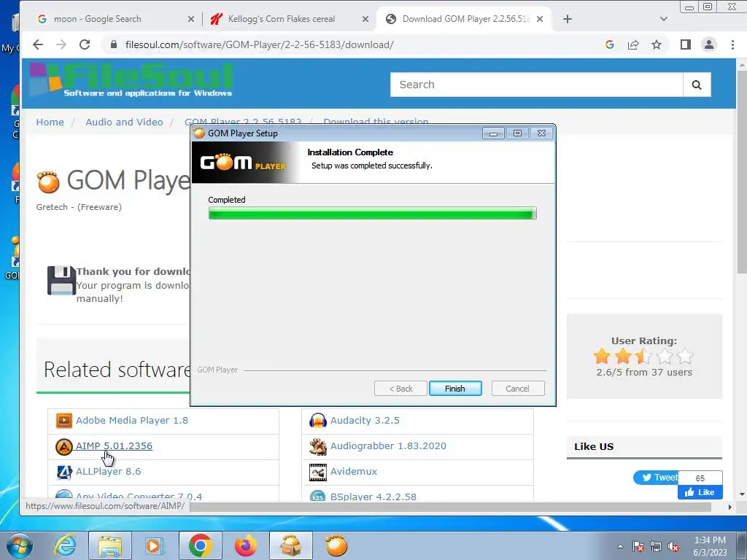Open Adobe Media Player 1.8 link

pos(132,421)
